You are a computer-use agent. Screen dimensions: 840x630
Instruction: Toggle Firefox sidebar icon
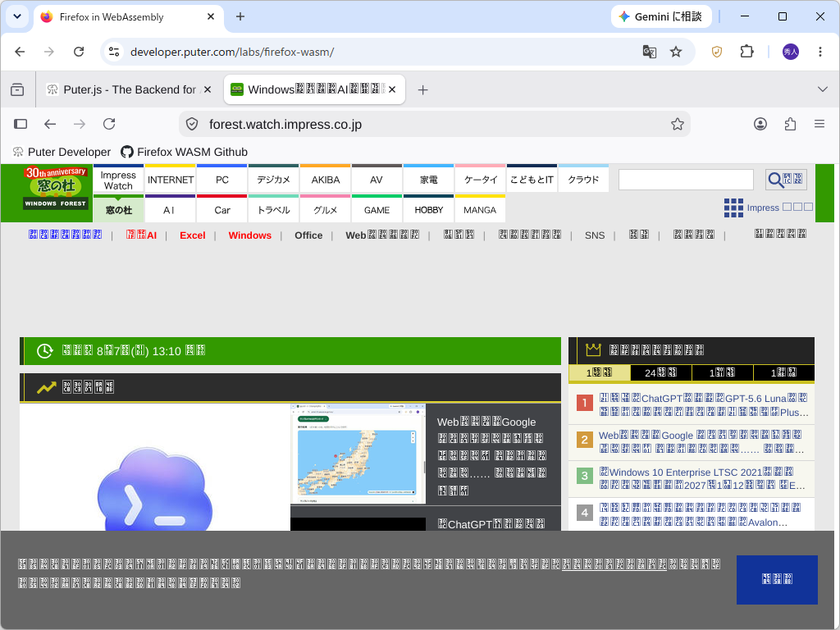(21, 125)
